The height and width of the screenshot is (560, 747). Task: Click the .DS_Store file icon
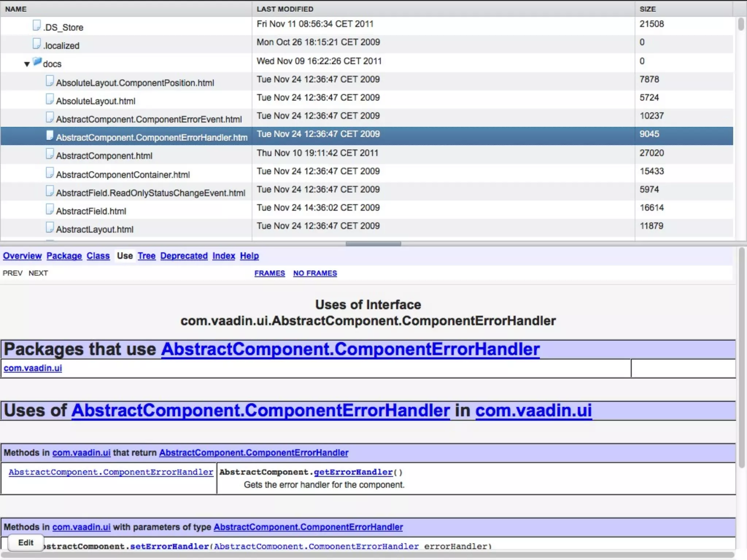coord(36,26)
